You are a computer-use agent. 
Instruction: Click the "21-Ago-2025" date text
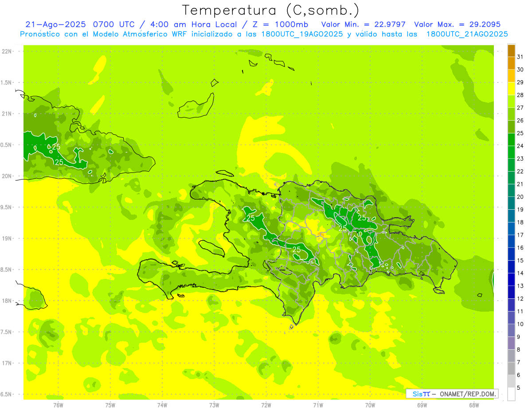[x=55, y=24]
